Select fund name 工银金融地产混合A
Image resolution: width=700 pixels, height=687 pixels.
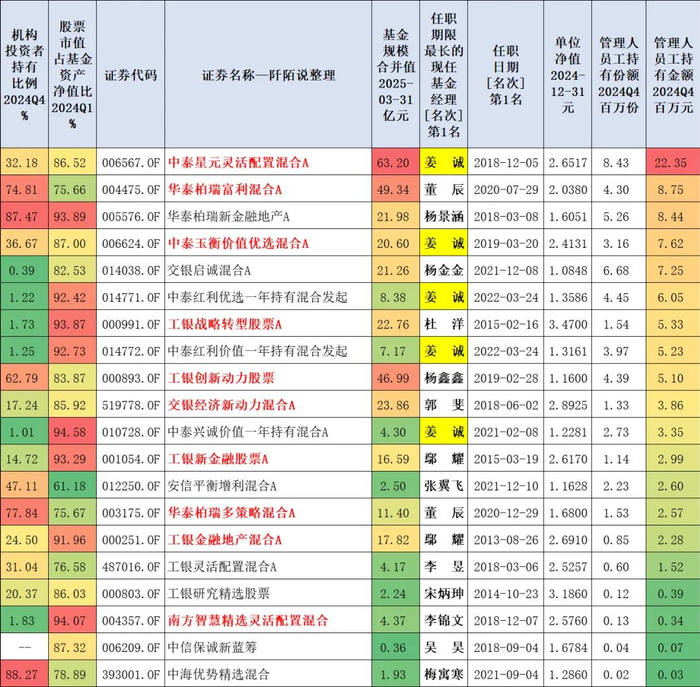225,540
